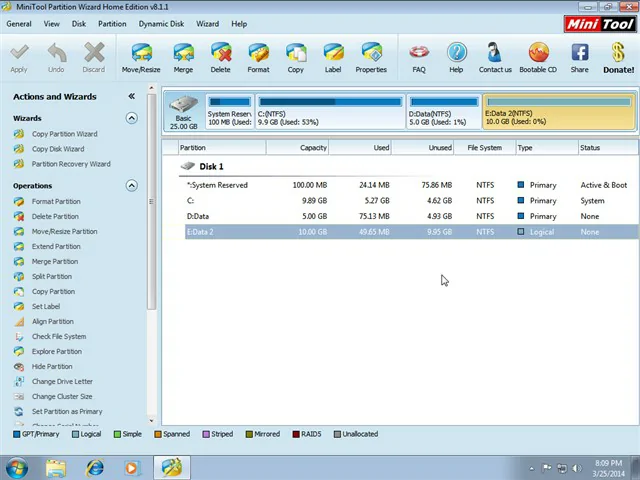Collapse the Wizards section

(x=131, y=118)
